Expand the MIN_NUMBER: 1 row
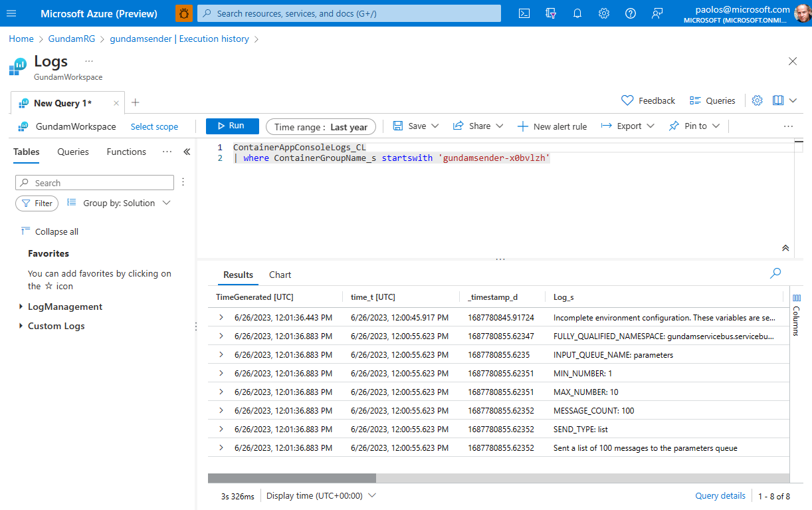Viewport: 812px width, 510px height. coord(221,374)
